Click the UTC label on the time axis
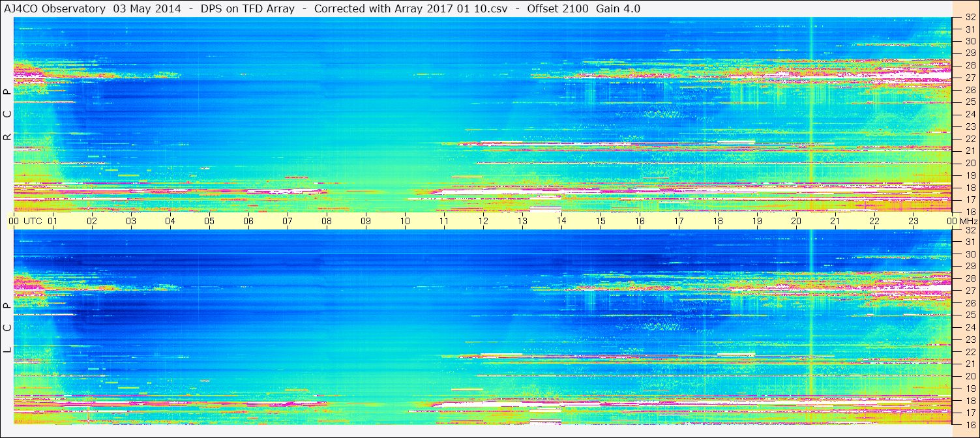The height and width of the screenshot is (438, 980). click(x=33, y=221)
